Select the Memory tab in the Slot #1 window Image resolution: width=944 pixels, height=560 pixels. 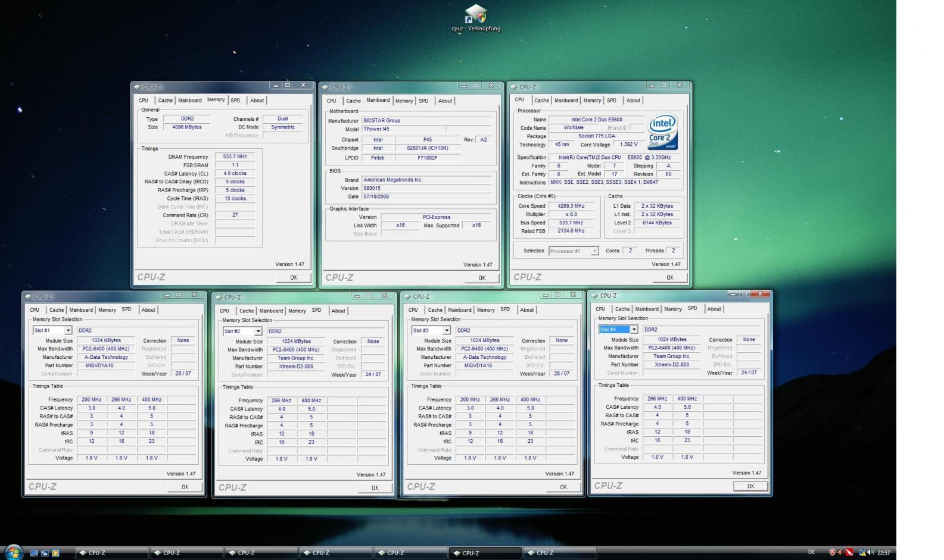[107, 310]
